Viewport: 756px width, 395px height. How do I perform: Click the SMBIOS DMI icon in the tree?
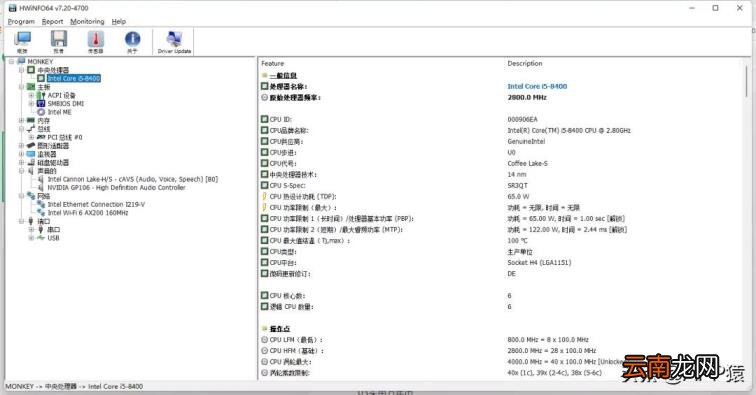click(x=41, y=104)
